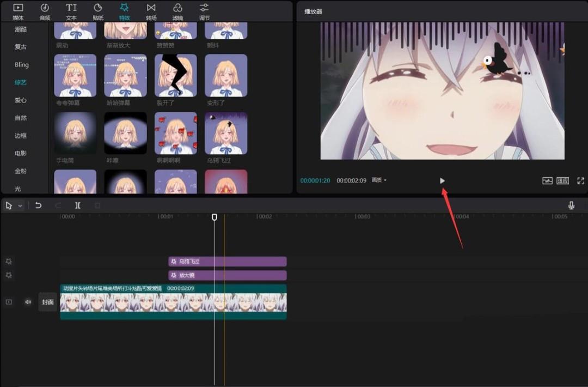Switch to the 转场 (Transitions) tab
Screen dimensions: 588x387
click(x=151, y=10)
